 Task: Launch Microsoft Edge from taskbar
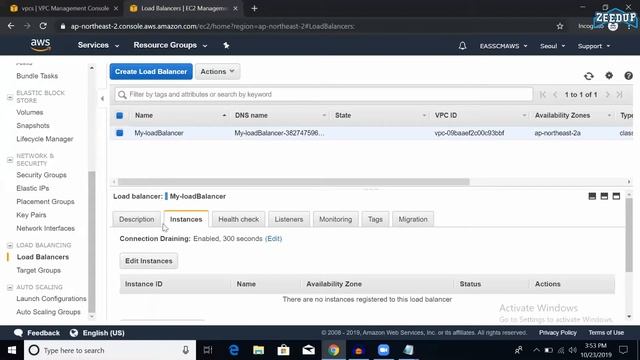pyautogui.click(x=233, y=350)
